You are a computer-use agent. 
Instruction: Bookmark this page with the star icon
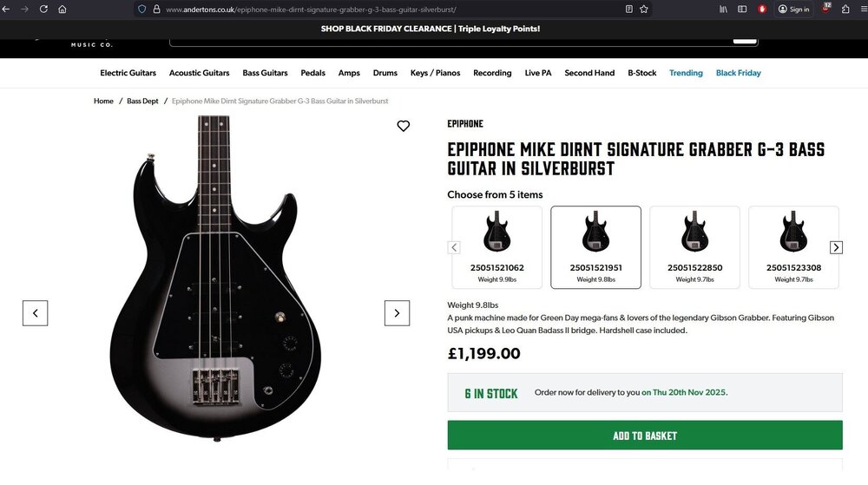(644, 9)
